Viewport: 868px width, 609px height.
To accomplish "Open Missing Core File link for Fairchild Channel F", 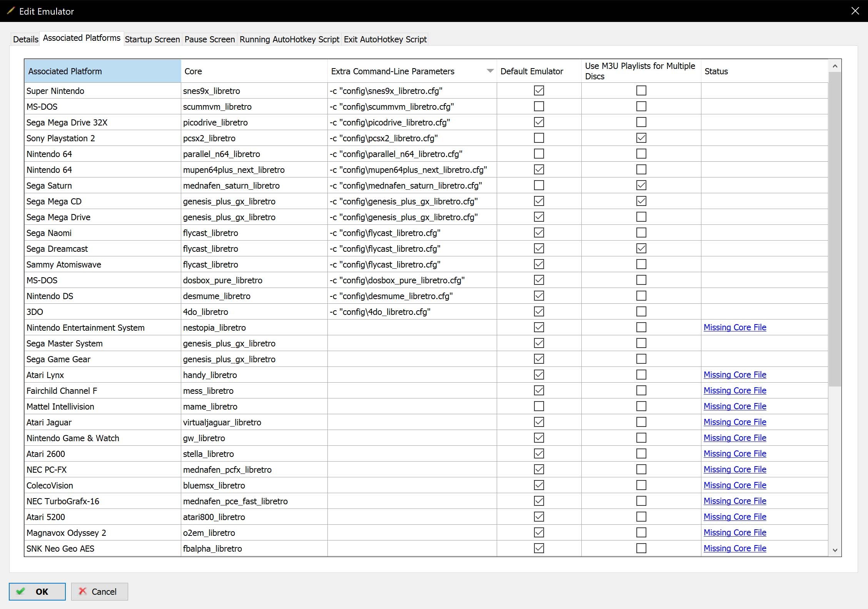I will pos(735,390).
